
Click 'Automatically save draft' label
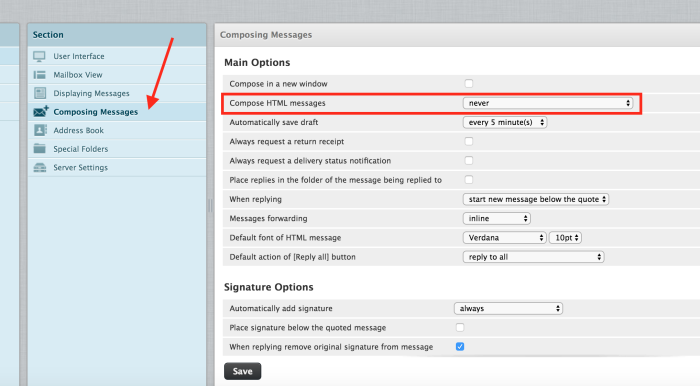(x=274, y=122)
